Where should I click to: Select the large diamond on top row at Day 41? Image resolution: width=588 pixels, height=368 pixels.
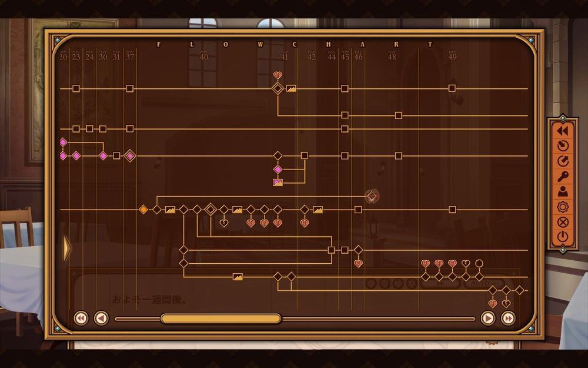(278, 89)
